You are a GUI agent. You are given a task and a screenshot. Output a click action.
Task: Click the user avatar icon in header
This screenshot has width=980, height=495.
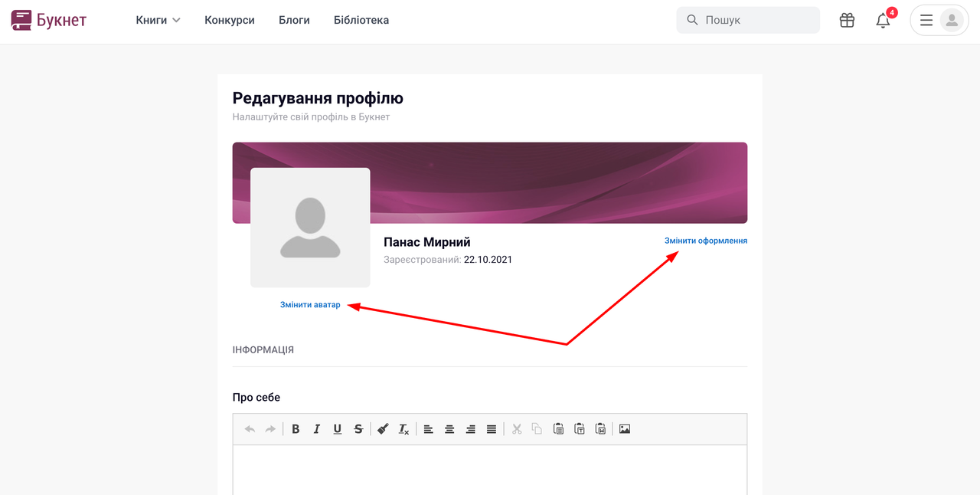tap(952, 21)
